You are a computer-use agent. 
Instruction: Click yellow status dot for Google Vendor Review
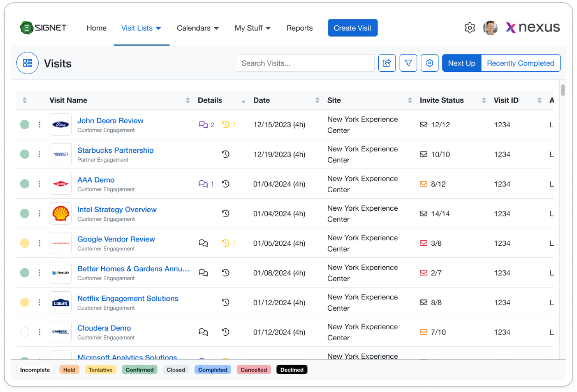point(25,243)
